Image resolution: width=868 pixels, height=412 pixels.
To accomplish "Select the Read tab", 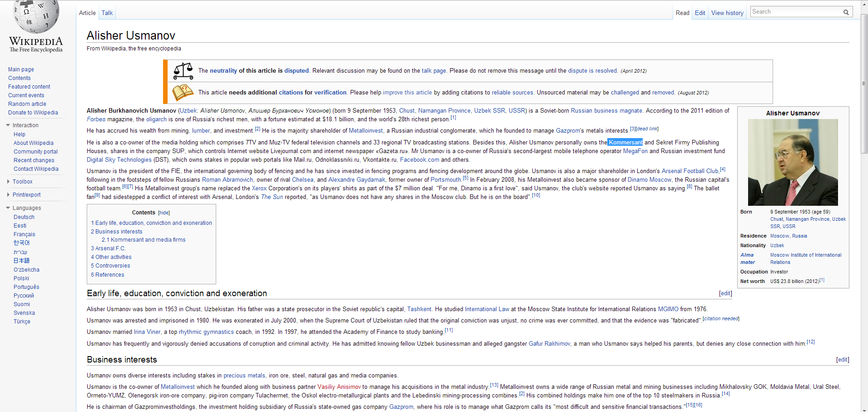I will coord(682,13).
